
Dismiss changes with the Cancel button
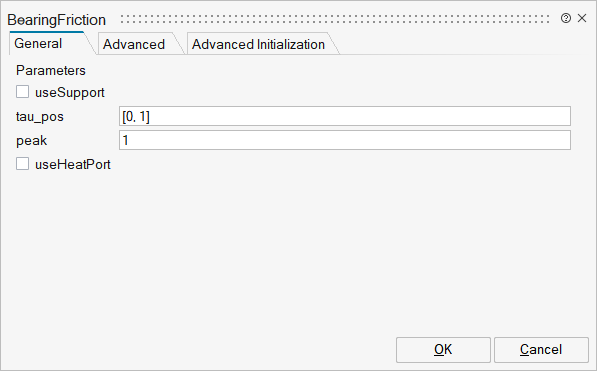(541, 350)
